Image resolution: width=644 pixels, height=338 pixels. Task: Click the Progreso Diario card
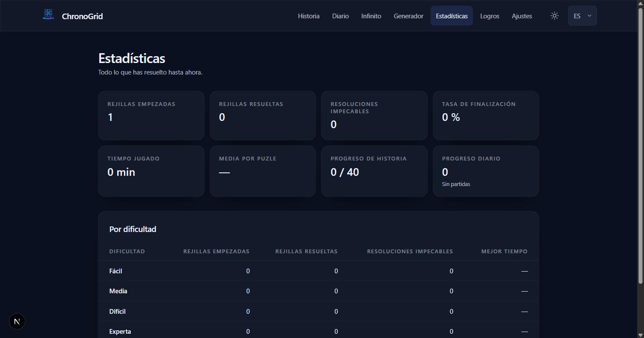tap(486, 171)
